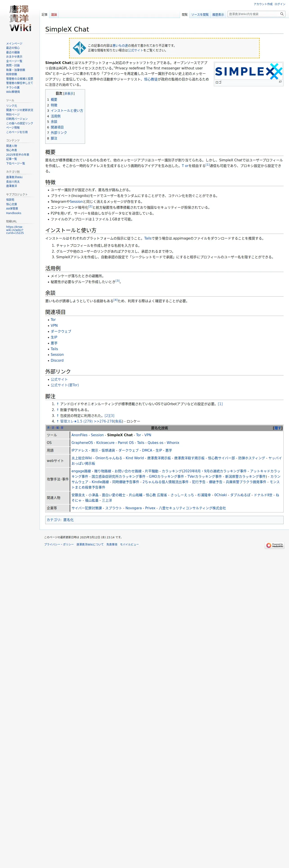The width and height of the screenshot is (289, 868).
Task: Click the 匿名化 category link
Action: tap(68, 520)
